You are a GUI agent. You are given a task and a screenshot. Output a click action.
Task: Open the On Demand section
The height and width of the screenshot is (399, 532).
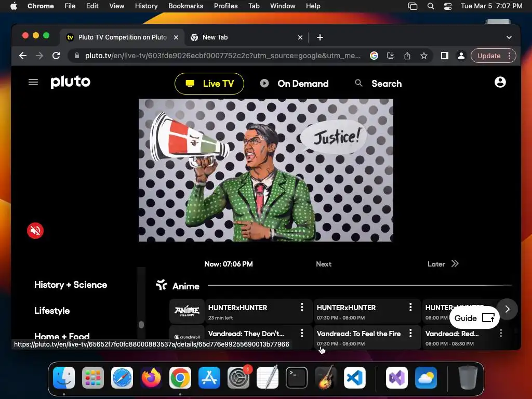click(x=295, y=84)
